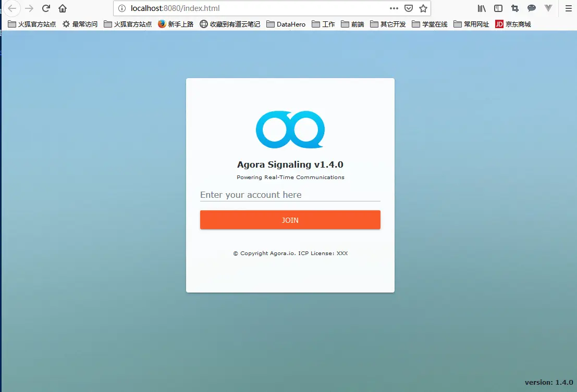Click the Copyright Agora.io ICP License text
The height and width of the screenshot is (392, 577).
point(290,253)
